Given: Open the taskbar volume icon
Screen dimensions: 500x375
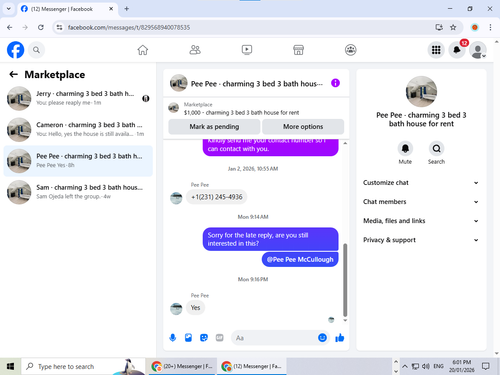Looking at the screenshot, I should tap(426, 366).
